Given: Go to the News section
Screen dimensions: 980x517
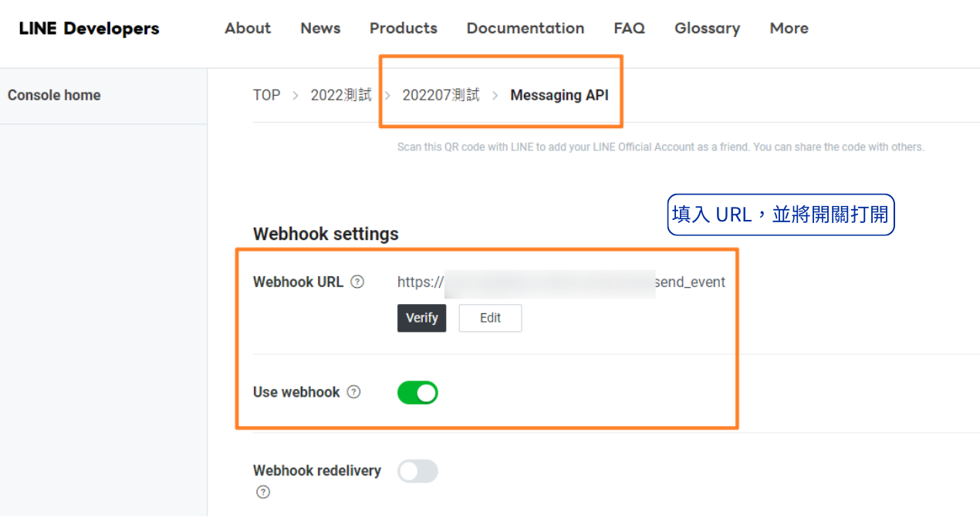Looking at the screenshot, I should point(320,29).
